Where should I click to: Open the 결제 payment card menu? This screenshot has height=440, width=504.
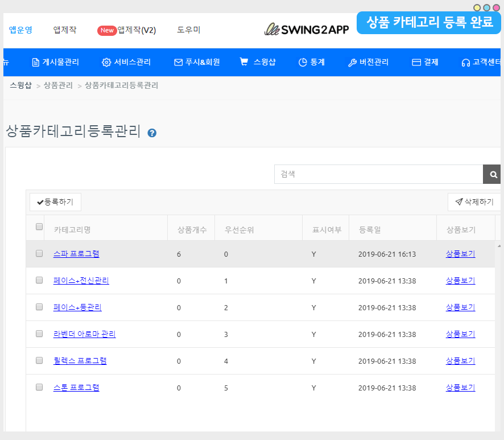425,63
